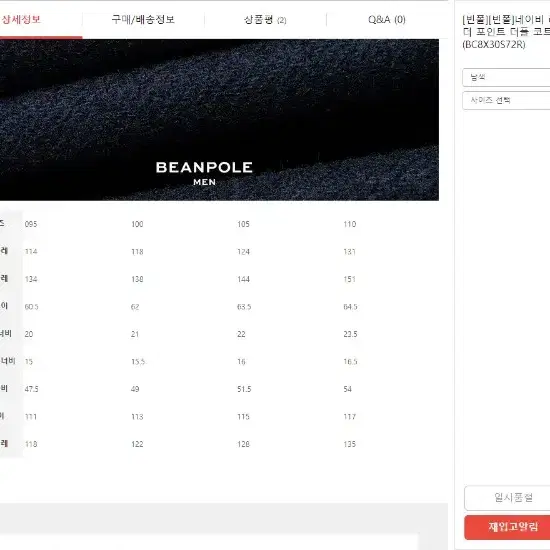Click the 일시품절 sold out button
The height and width of the screenshot is (550, 550).
[x=507, y=498]
